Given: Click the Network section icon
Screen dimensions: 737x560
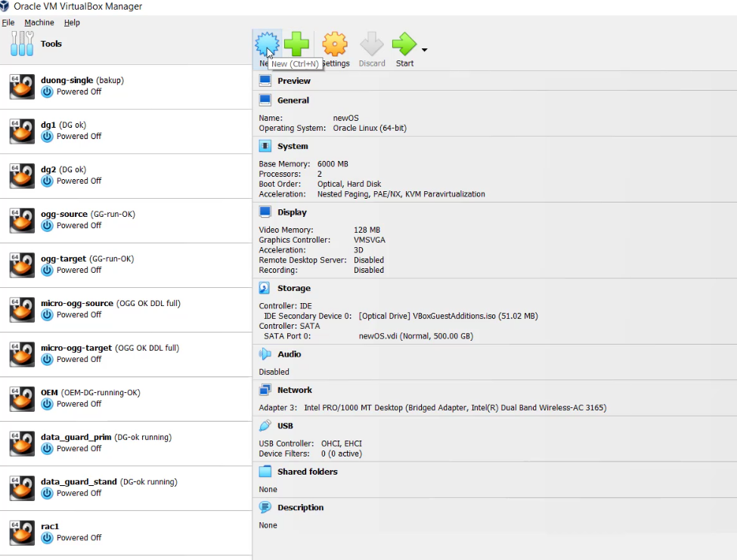Looking at the screenshot, I should click(265, 390).
